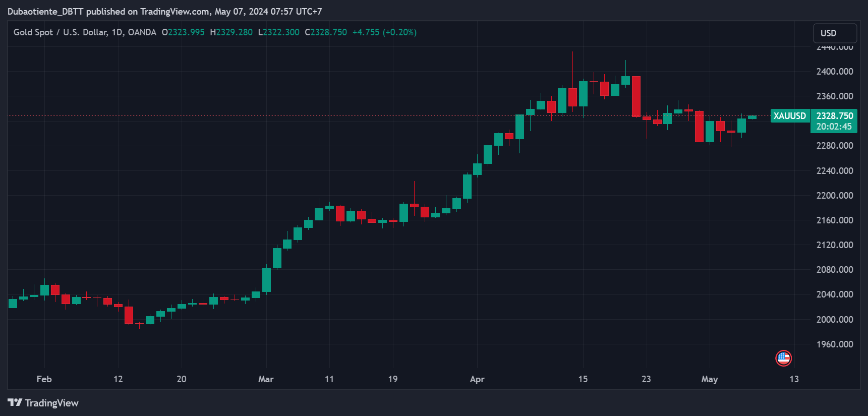The image size is (868, 416).
Task: Click the XAUUSD symbol price label
Action: [x=790, y=116]
